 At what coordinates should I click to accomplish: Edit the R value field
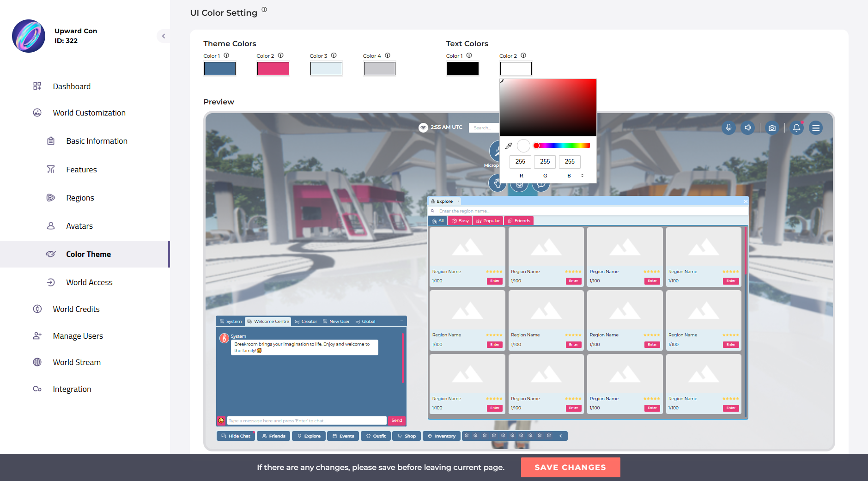520,161
